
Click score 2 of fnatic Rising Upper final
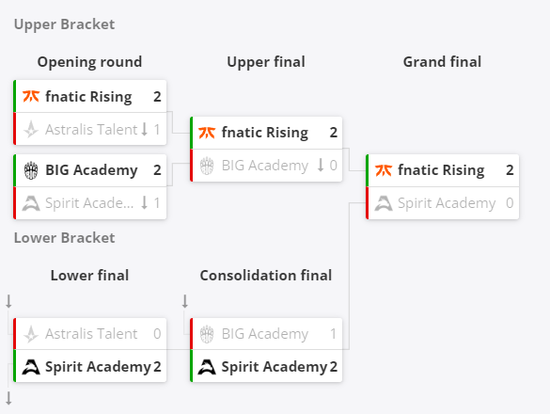pyautogui.click(x=333, y=133)
